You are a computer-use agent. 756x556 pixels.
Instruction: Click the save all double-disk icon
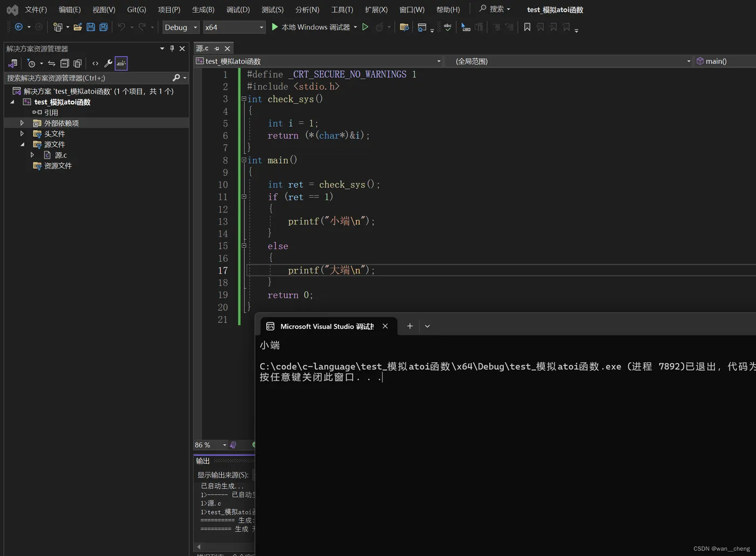pyautogui.click(x=104, y=27)
